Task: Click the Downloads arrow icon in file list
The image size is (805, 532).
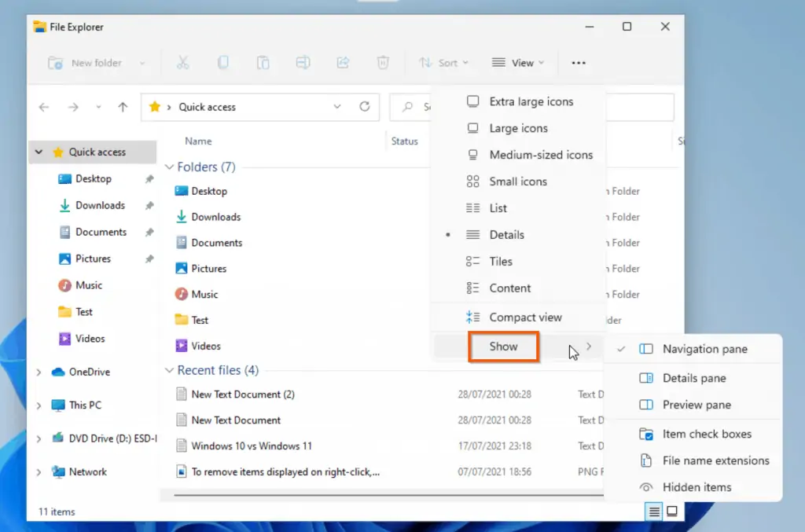Action: click(x=182, y=217)
